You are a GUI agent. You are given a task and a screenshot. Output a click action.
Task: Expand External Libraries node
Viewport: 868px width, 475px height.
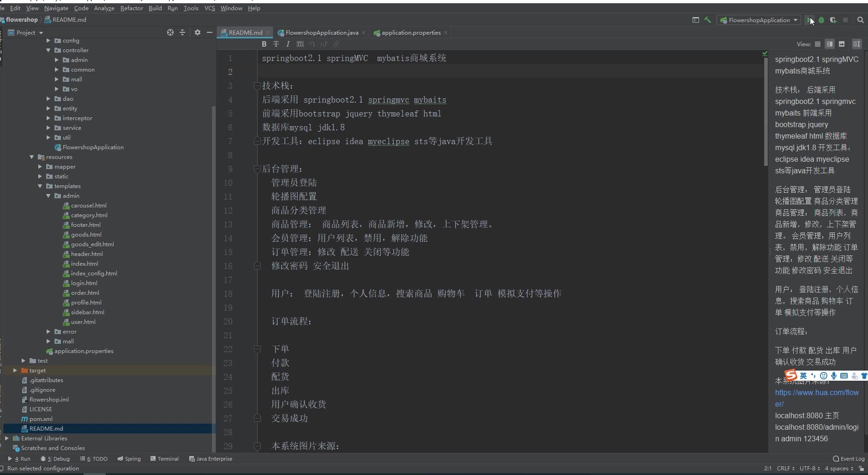pyautogui.click(x=7, y=438)
